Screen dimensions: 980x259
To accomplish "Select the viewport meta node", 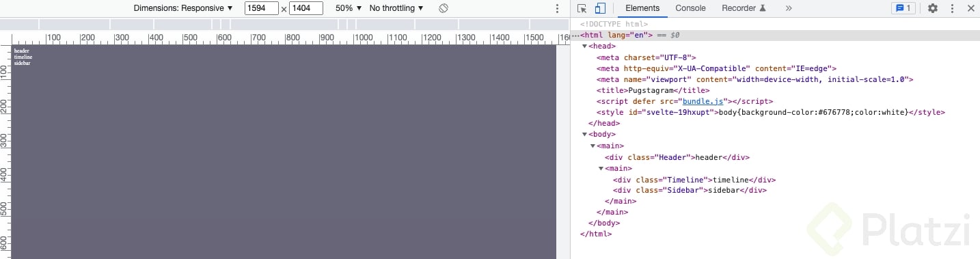I will [x=754, y=79].
